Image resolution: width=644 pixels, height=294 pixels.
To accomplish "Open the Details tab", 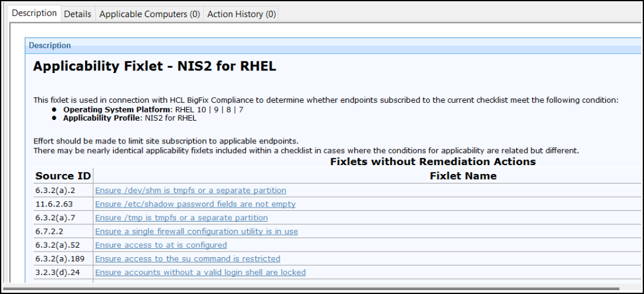I will [77, 14].
